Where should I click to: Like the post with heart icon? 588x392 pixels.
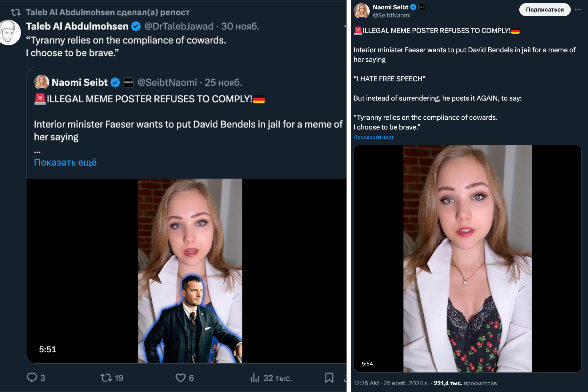181,377
